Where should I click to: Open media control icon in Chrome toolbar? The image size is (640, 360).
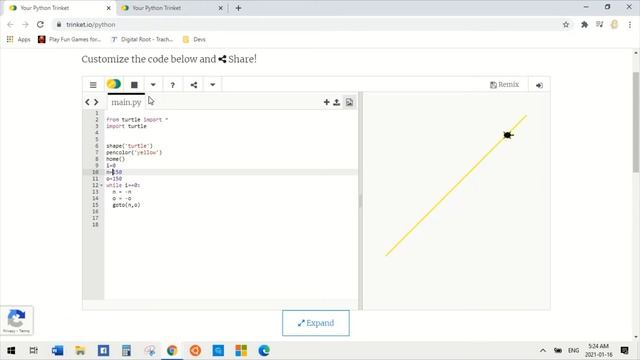pyautogui.click(x=600, y=24)
